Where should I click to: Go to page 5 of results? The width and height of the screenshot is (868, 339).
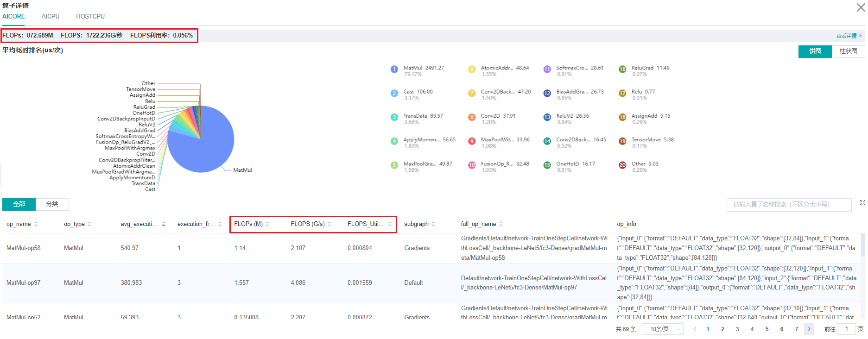pyautogui.click(x=767, y=329)
